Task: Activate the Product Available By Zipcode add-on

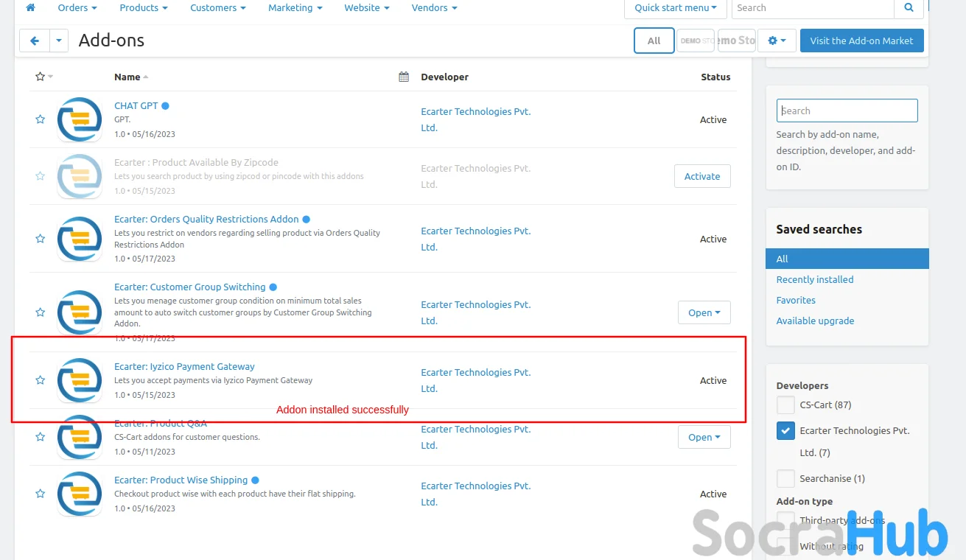Action: point(701,176)
